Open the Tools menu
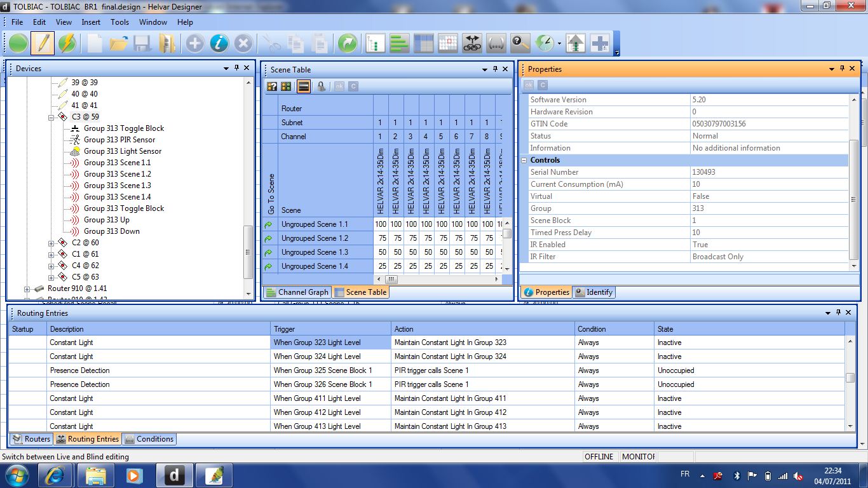The height and width of the screenshot is (488, 868). click(x=119, y=22)
